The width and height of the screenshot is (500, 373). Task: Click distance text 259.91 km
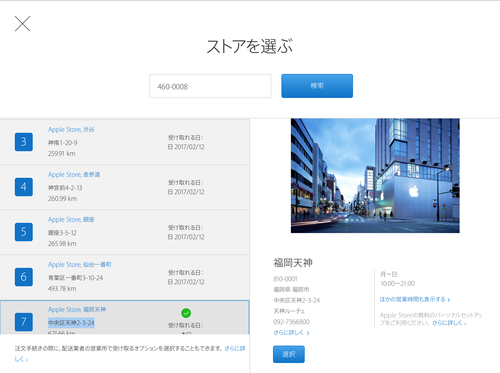(62, 154)
